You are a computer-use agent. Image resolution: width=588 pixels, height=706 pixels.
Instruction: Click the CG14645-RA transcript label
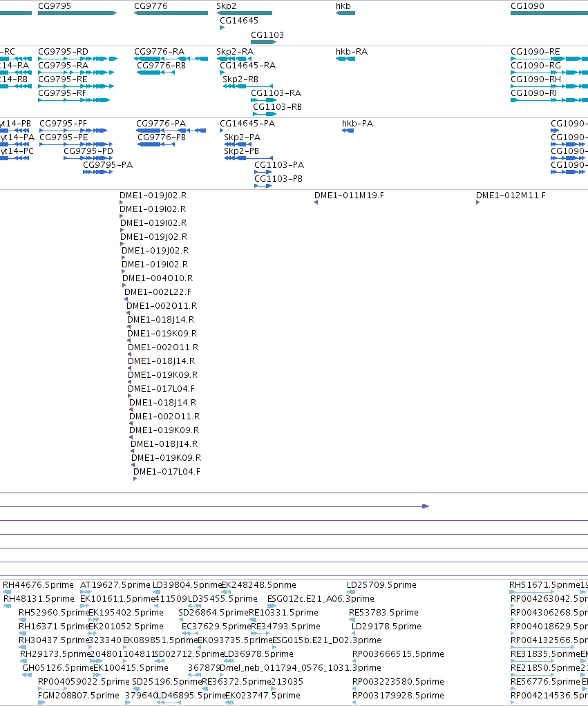(247, 66)
